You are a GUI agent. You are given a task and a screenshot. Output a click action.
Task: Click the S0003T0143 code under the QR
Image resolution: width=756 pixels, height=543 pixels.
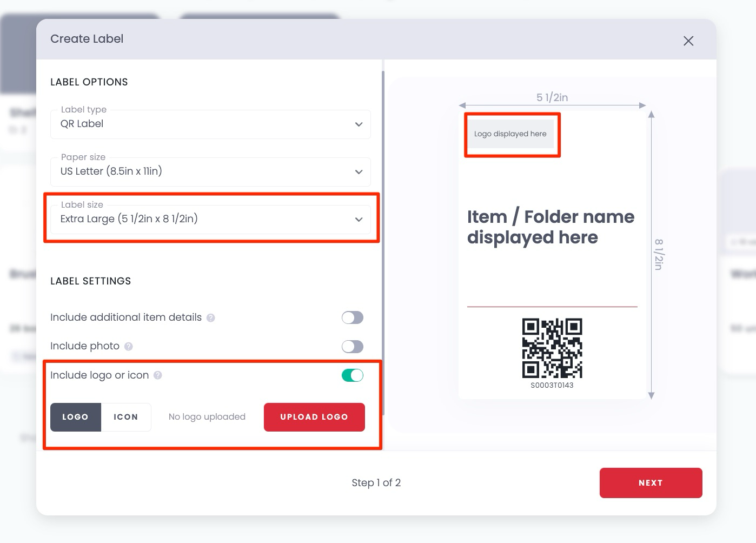(552, 385)
